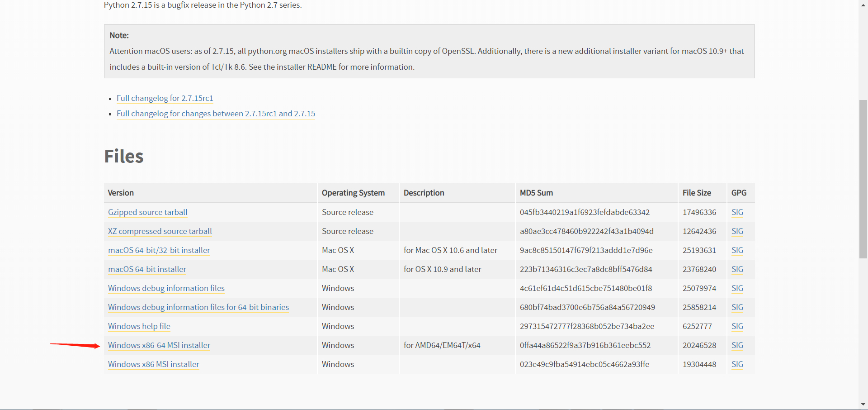The width and height of the screenshot is (868, 410).
Task: Click file size 12642436
Action: click(x=699, y=231)
